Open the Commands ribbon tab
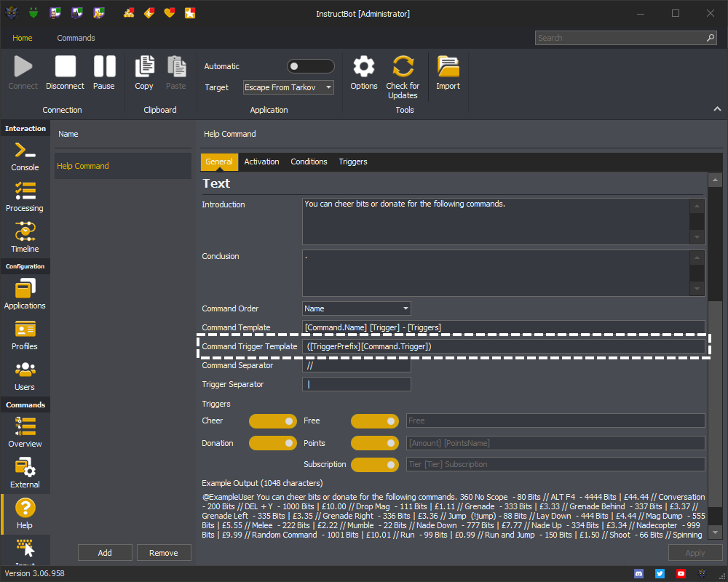This screenshot has height=582, width=728. (76, 38)
